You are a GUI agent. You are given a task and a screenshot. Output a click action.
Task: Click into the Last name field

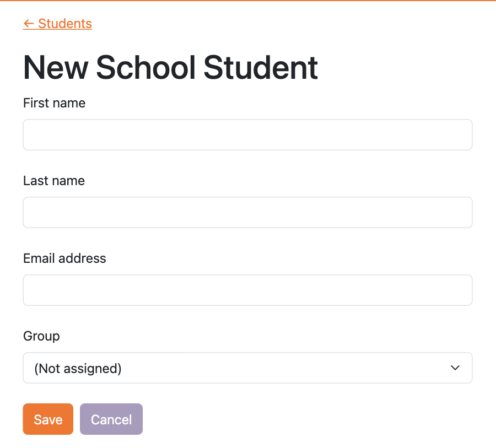pyautogui.click(x=247, y=212)
